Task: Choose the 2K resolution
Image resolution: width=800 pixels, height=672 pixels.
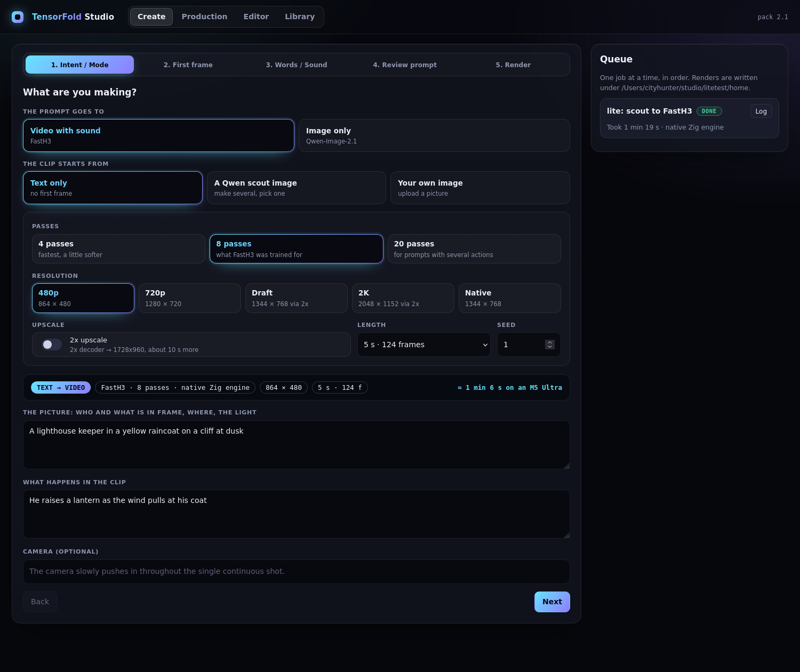Action: pyautogui.click(x=403, y=298)
